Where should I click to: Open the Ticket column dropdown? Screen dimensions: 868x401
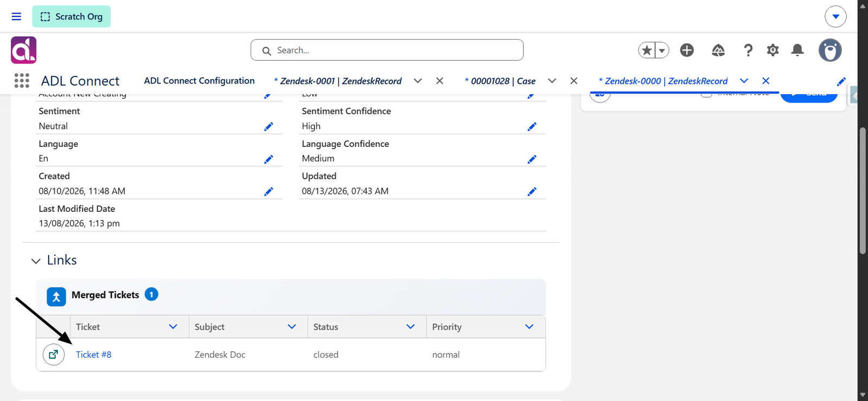173,327
